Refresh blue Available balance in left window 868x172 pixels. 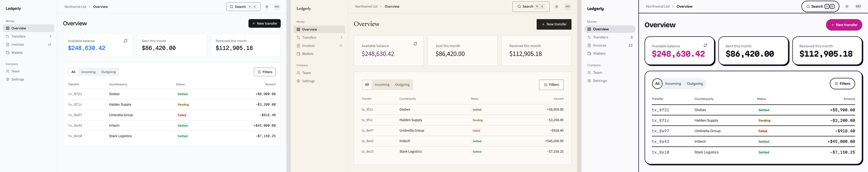pos(125,41)
